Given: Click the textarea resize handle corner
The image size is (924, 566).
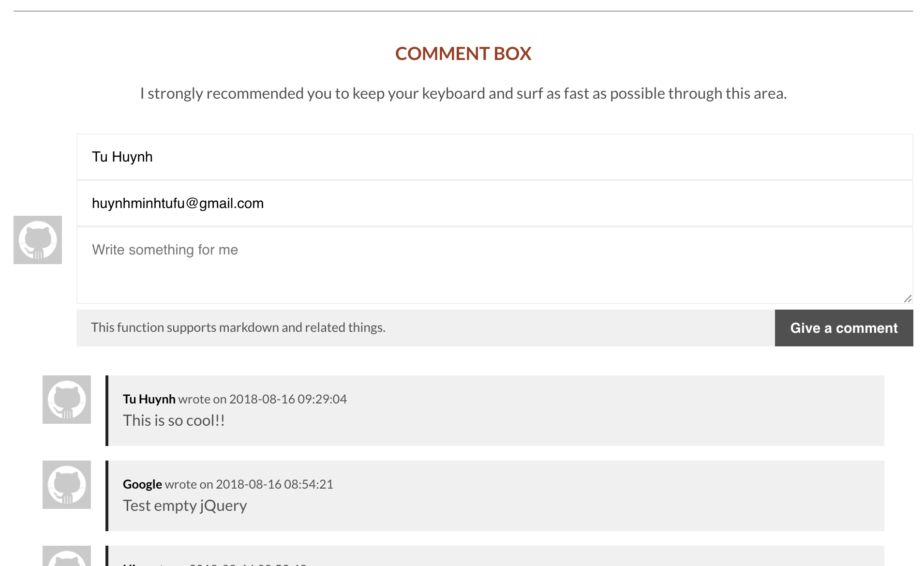Looking at the screenshot, I should click(x=908, y=299).
